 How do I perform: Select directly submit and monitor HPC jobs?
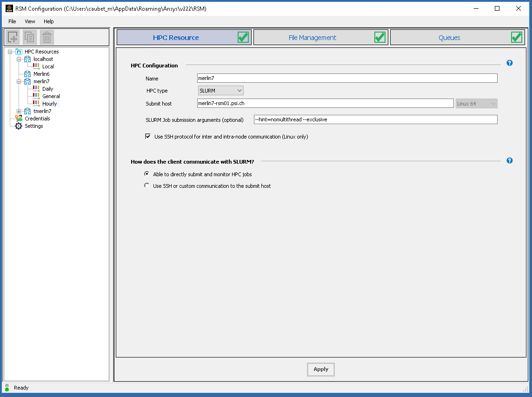[146, 173]
